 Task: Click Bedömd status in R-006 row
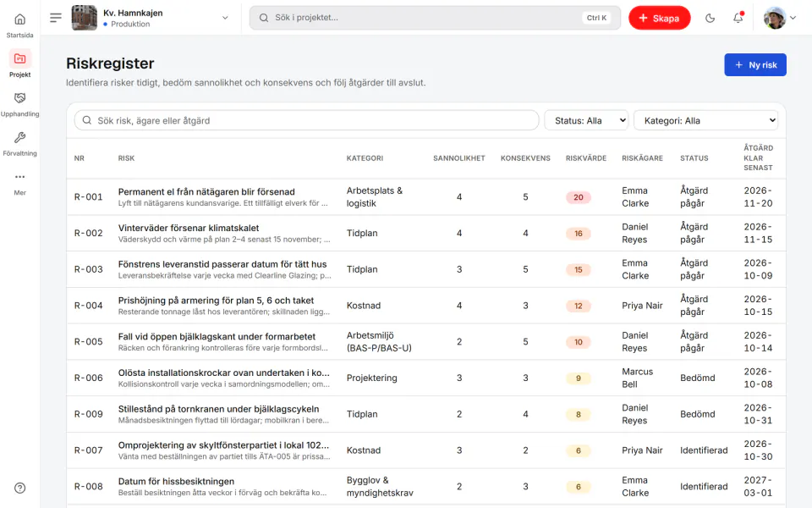pyautogui.click(x=698, y=378)
